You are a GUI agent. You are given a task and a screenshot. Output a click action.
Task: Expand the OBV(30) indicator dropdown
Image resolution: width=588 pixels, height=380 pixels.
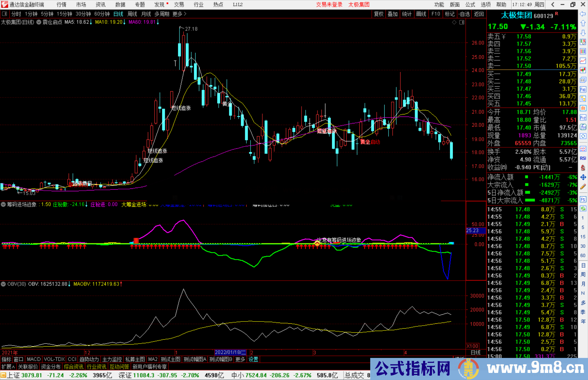(x=3, y=284)
